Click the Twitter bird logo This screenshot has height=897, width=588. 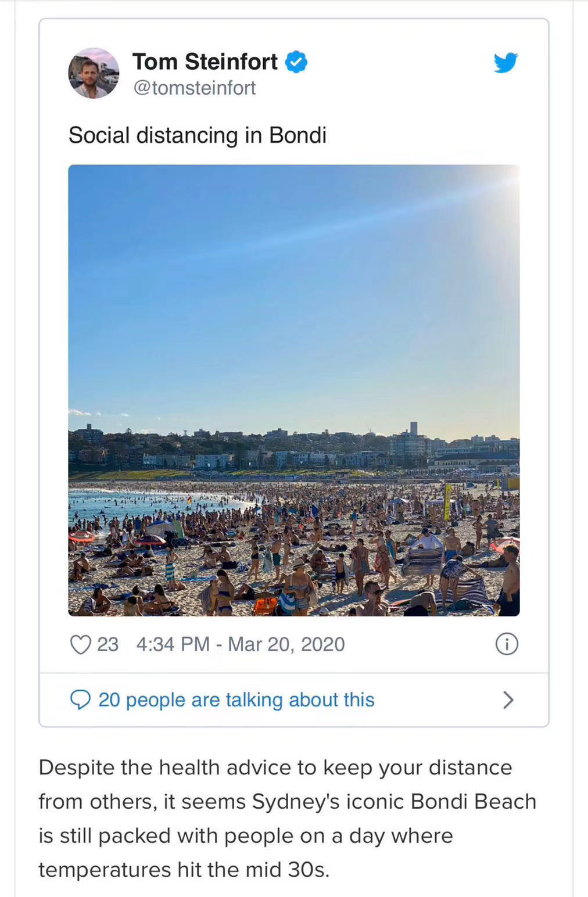505,63
